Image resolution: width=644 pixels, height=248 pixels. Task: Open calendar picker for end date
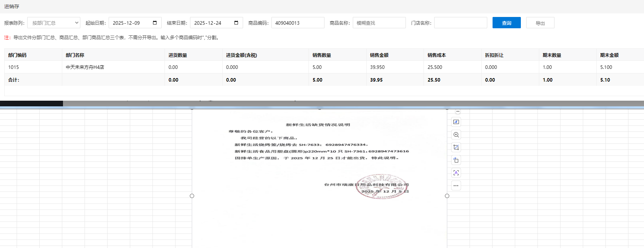tap(236, 23)
